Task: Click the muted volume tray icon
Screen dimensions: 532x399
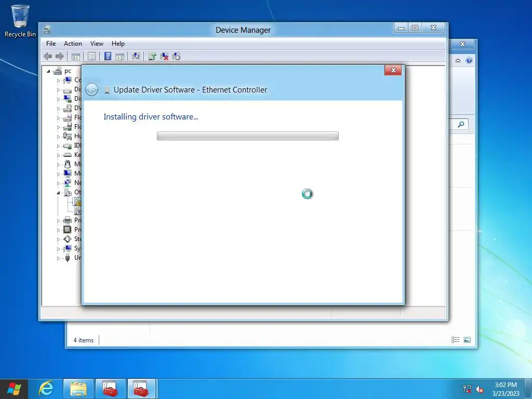Action: [x=480, y=389]
